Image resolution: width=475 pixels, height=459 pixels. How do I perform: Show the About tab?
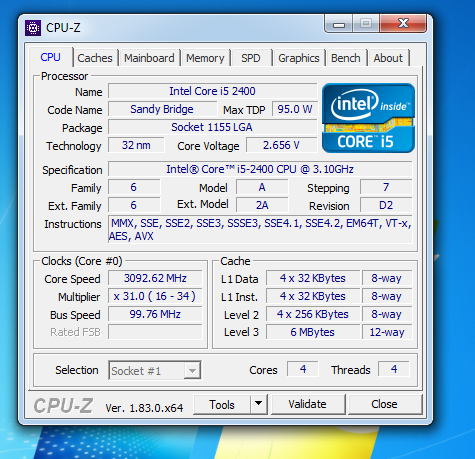388,58
